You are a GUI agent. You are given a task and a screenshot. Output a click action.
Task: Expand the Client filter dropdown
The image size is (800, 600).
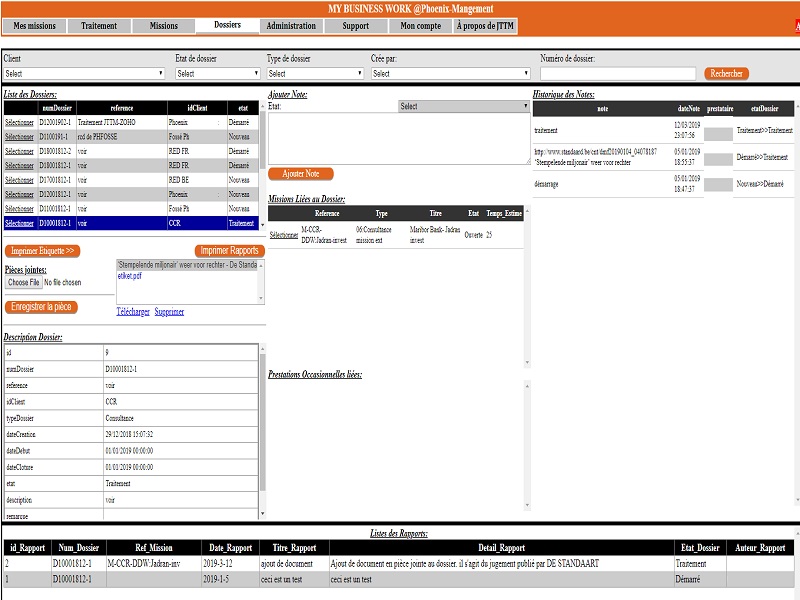(x=84, y=73)
